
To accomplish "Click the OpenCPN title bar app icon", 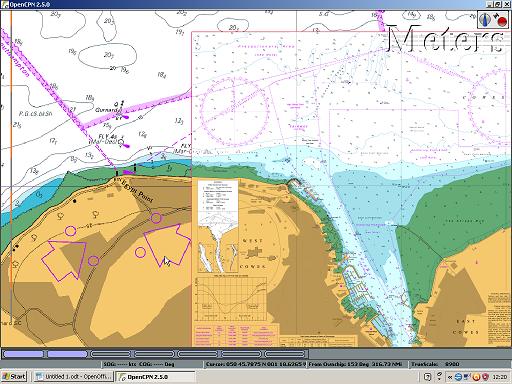I will pos(5,4).
